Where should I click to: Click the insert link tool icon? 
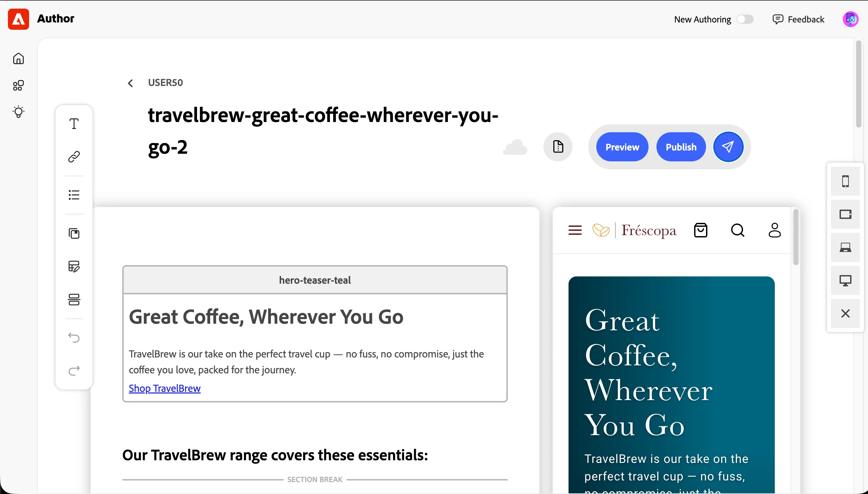[74, 157]
